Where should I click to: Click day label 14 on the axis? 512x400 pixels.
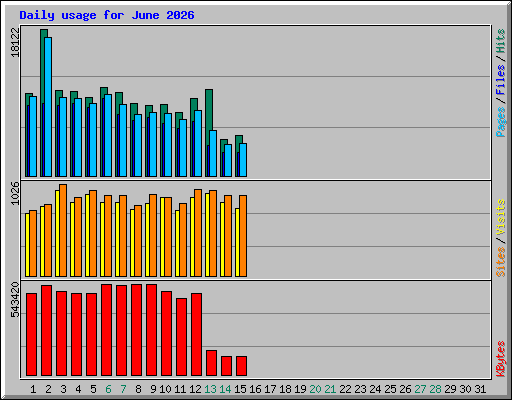pos(225,389)
